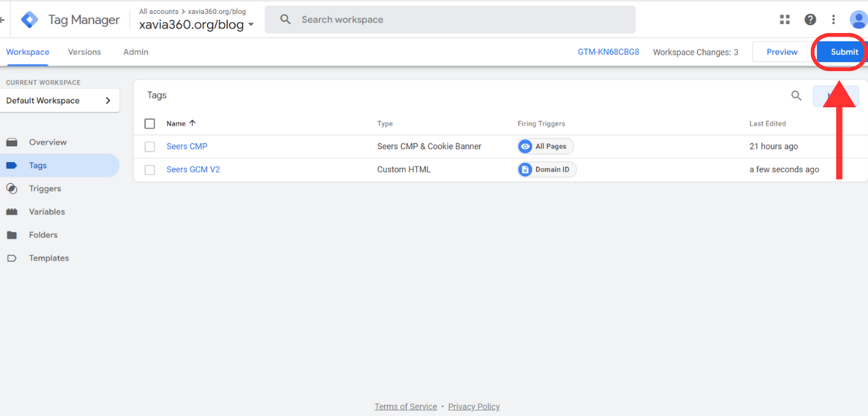This screenshot has height=416, width=868.
Task: Open the xavia360.org/blog container dropdown
Action: (x=196, y=24)
